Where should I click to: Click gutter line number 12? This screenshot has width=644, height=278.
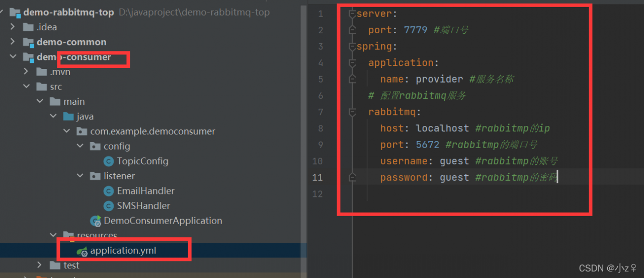[317, 194]
